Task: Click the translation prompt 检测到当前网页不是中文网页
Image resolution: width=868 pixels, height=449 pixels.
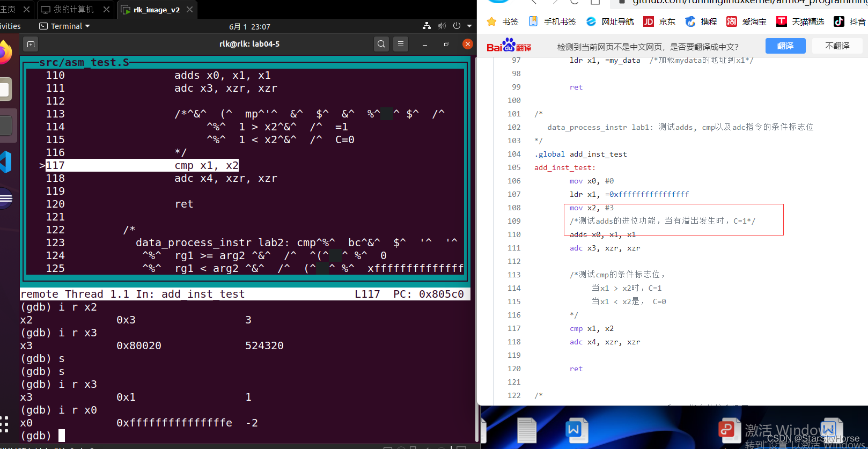Action: pos(648,47)
